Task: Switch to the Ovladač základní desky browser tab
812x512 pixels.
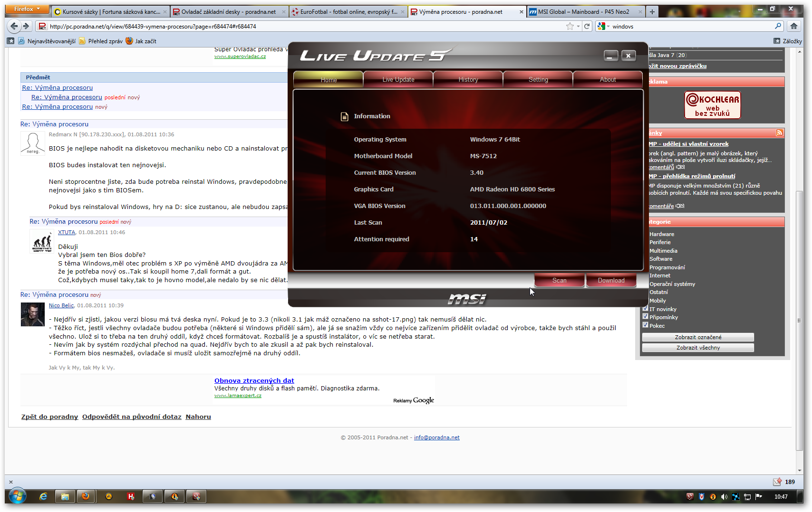Action: click(x=229, y=12)
